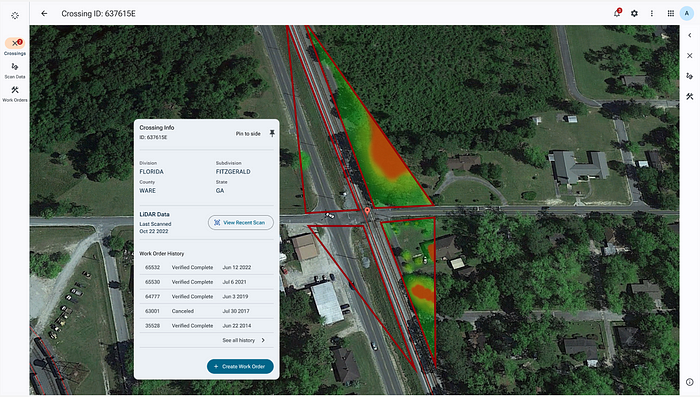Viewport: 700px width, 397px height.
Task: Click the View Recent Scan button
Action: click(x=241, y=222)
